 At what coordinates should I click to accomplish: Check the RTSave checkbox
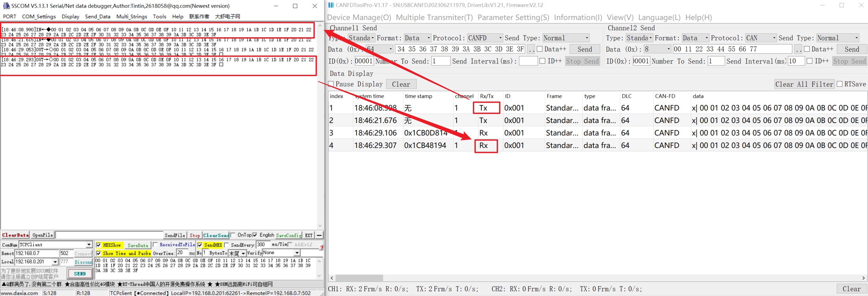[840, 84]
